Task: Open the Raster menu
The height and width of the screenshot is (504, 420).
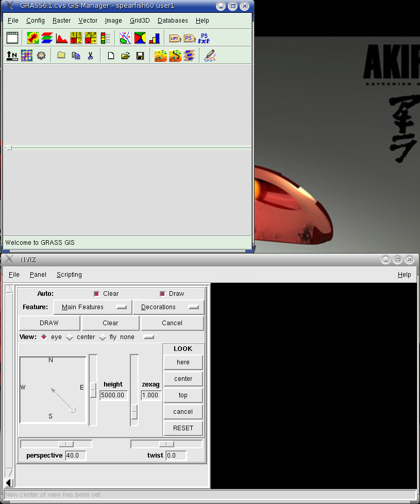Action: 61,21
